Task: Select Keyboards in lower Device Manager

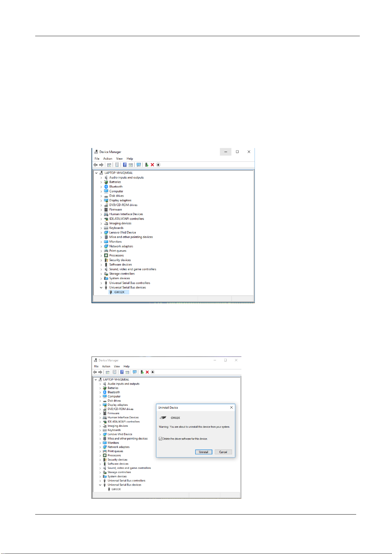Action: pyautogui.click(x=114, y=430)
